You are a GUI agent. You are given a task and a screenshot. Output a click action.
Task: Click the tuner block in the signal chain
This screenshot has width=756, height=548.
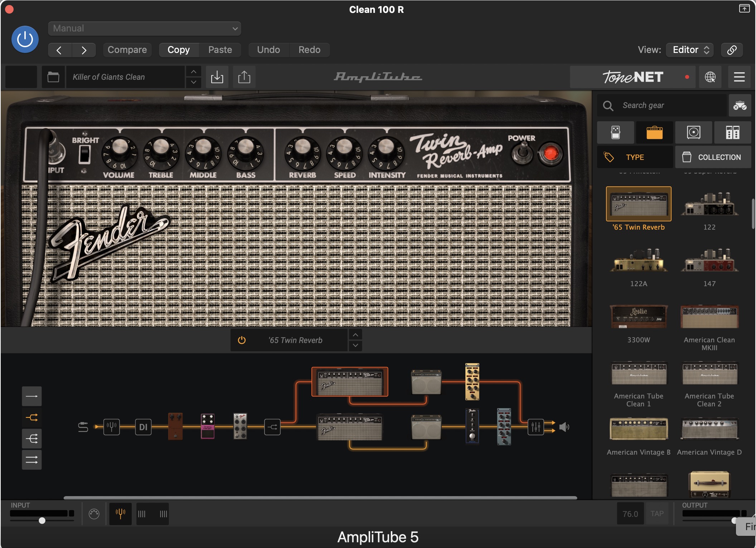tap(112, 427)
